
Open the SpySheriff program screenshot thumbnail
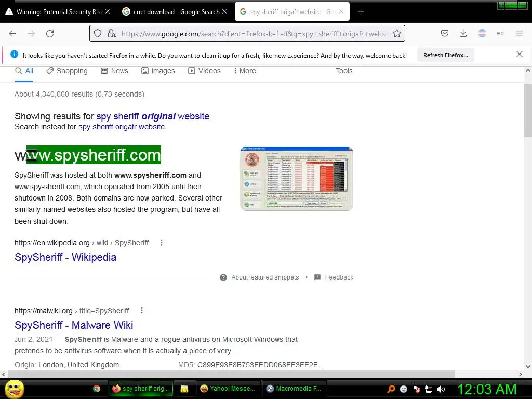pyautogui.click(x=297, y=179)
